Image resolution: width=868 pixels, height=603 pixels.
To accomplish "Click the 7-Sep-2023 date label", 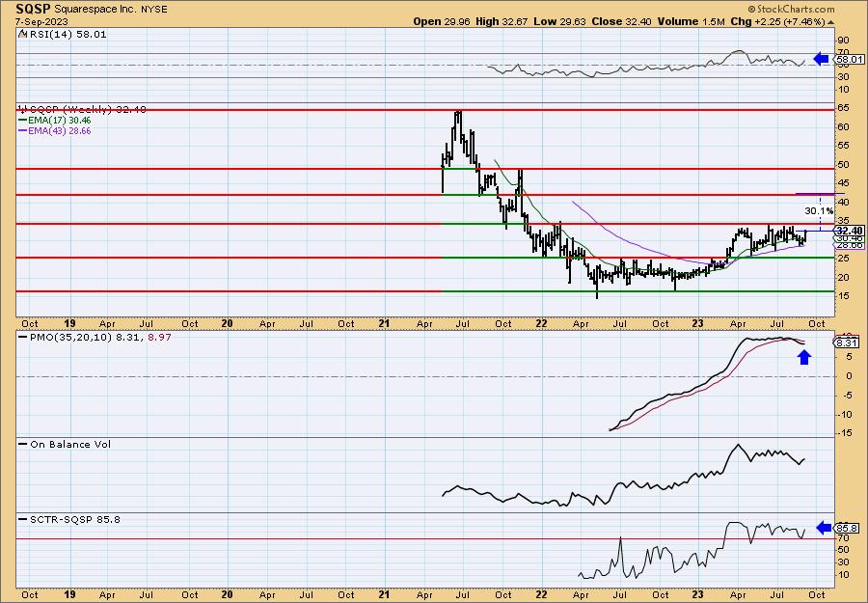I will point(42,21).
